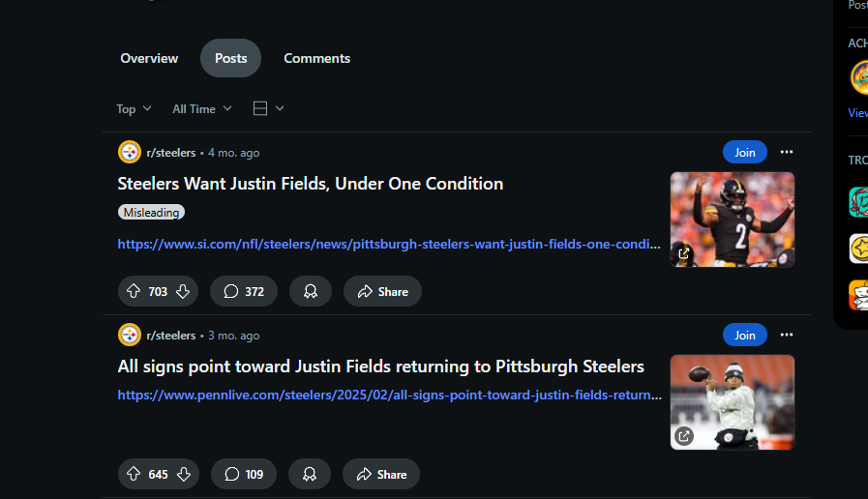Open the 109 comments on second post
This screenshot has height=499, width=868.
244,474
